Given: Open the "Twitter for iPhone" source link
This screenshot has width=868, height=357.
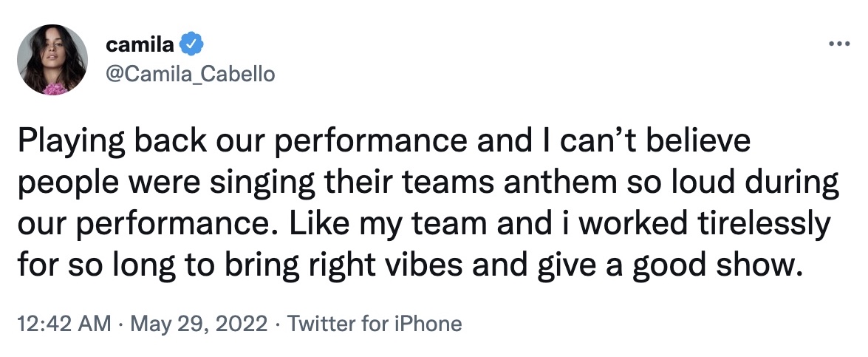Looking at the screenshot, I should [374, 323].
